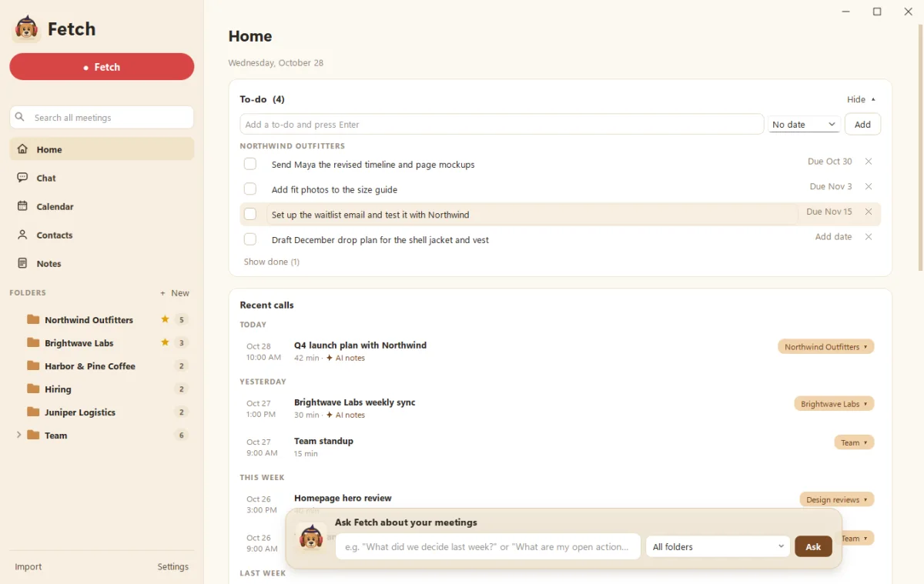Open Chat in sidebar
The height and width of the screenshot is (584, 924).
tap(102, 178)
